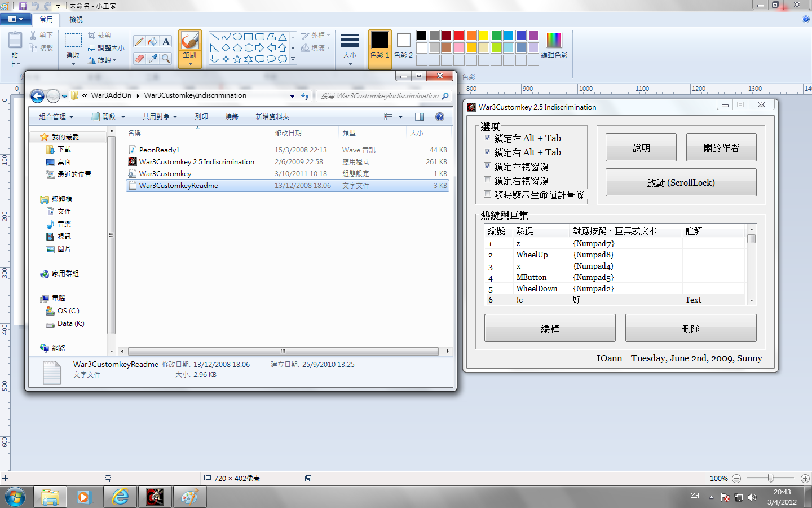Open Paint's help icon below the title bar
The height and width of the screenshot is (508, 812).
point(806,19)
